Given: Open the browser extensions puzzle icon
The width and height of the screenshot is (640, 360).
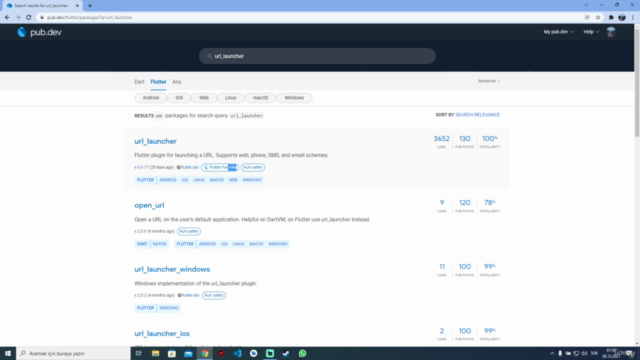Looking at the screenshot, I should pyautogui.click(x=611, y=18).
